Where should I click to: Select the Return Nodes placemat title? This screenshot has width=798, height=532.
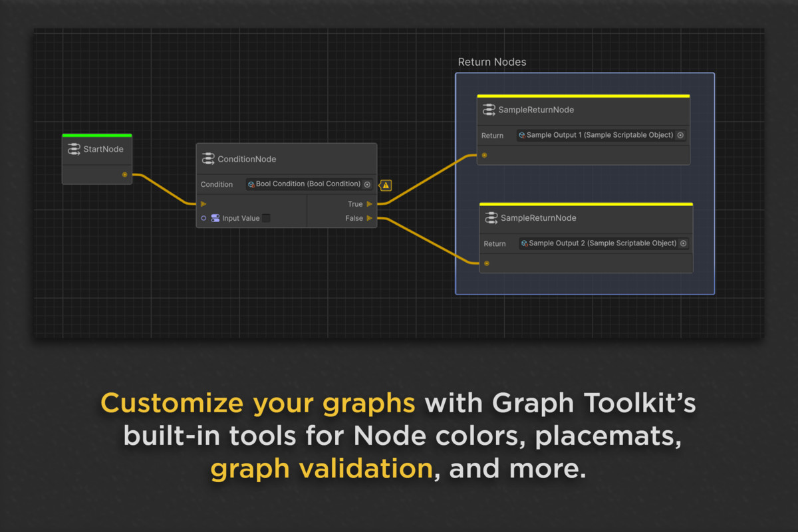[x=492, y=62]
